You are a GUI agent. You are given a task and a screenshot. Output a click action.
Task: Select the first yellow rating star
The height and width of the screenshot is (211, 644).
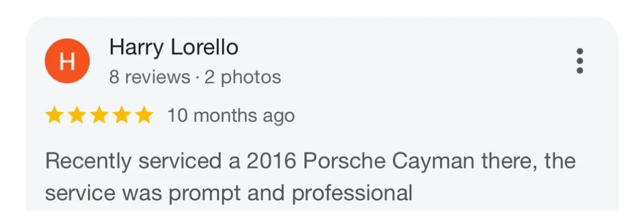(x=54, y=115)
